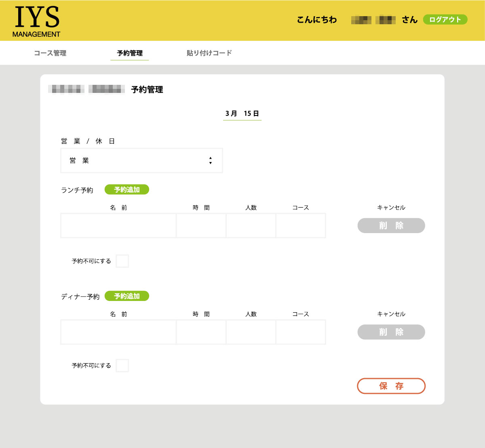Click the ディナー予約 section label
Viewport: 485px width, 448px height.
point(80,297)
